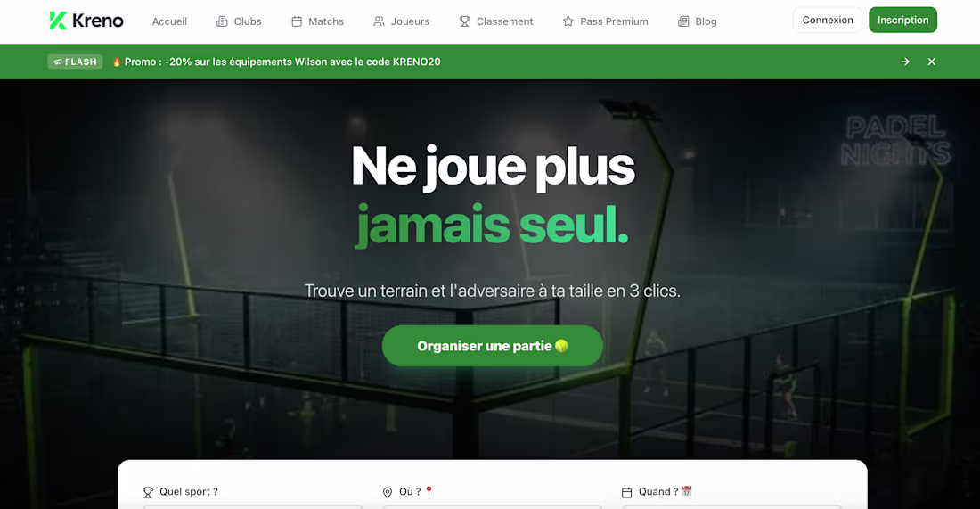980x509 pixels.
Task: Click the Joueurs people icon
Action: 379,21
